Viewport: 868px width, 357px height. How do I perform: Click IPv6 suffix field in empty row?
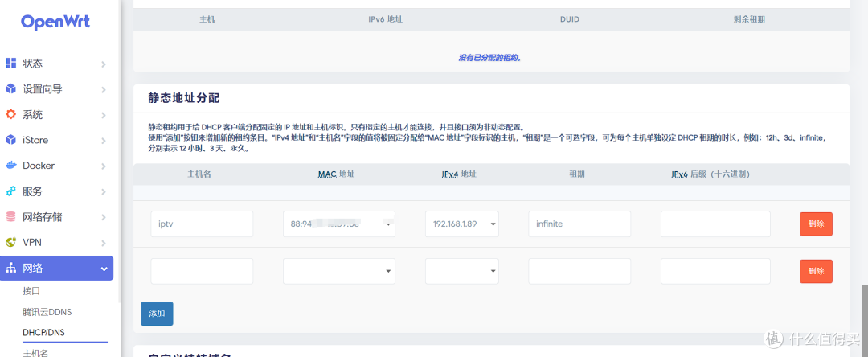point(715,271)
